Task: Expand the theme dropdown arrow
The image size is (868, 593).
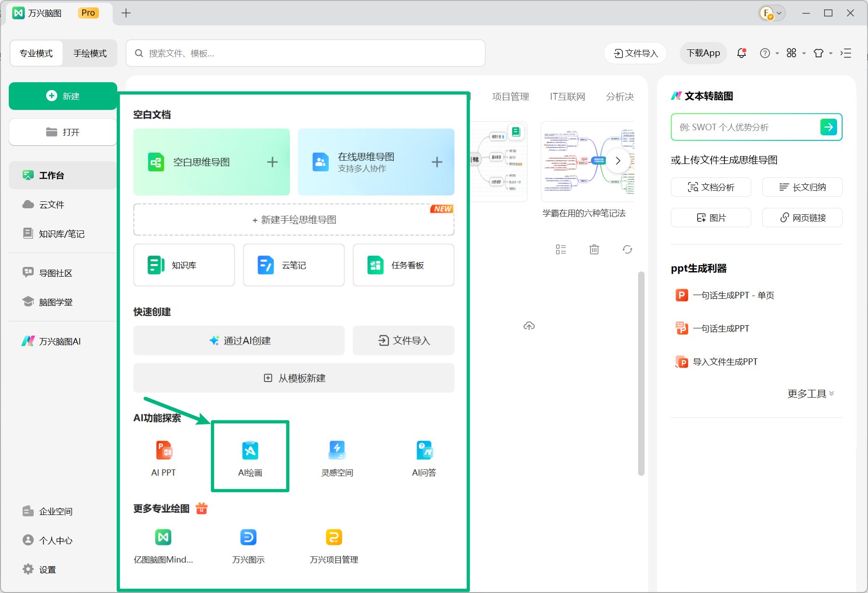Action: [831, 54]
